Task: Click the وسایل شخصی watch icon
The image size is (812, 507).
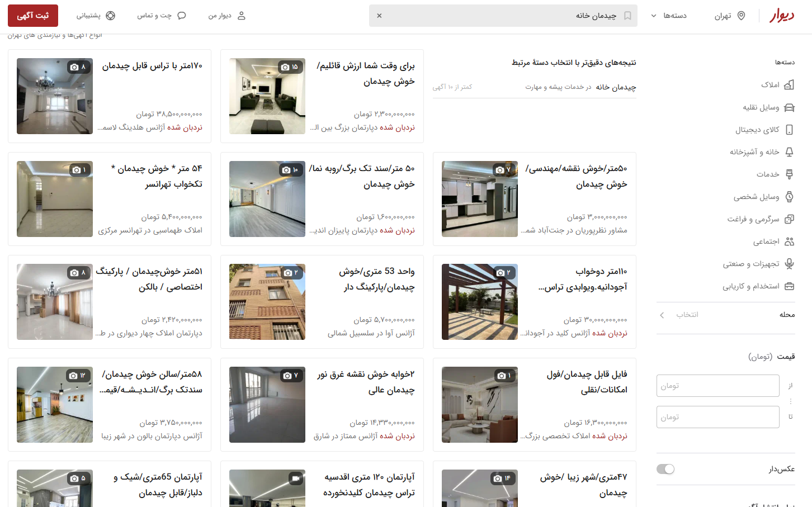Action: click(x=789, y=197)
